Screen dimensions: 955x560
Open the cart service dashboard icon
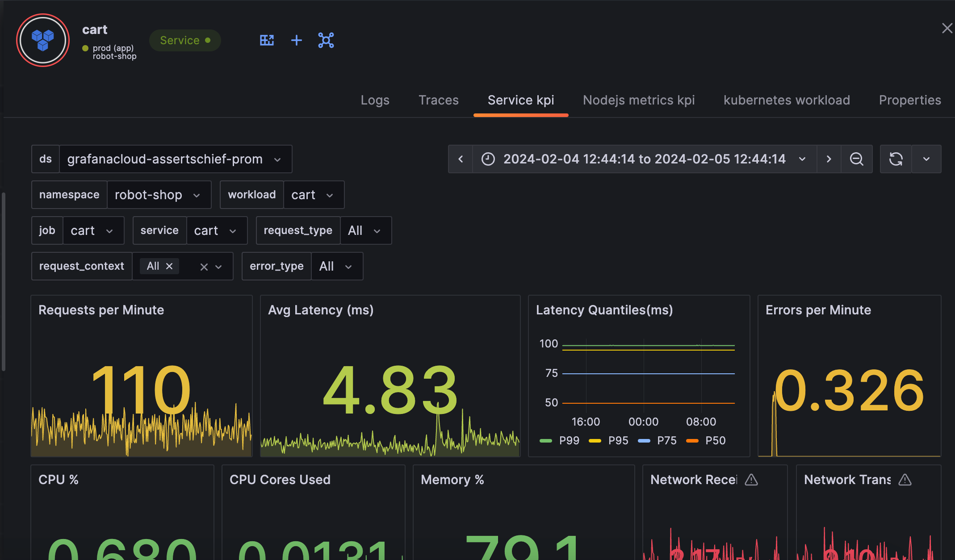(267, 40)
